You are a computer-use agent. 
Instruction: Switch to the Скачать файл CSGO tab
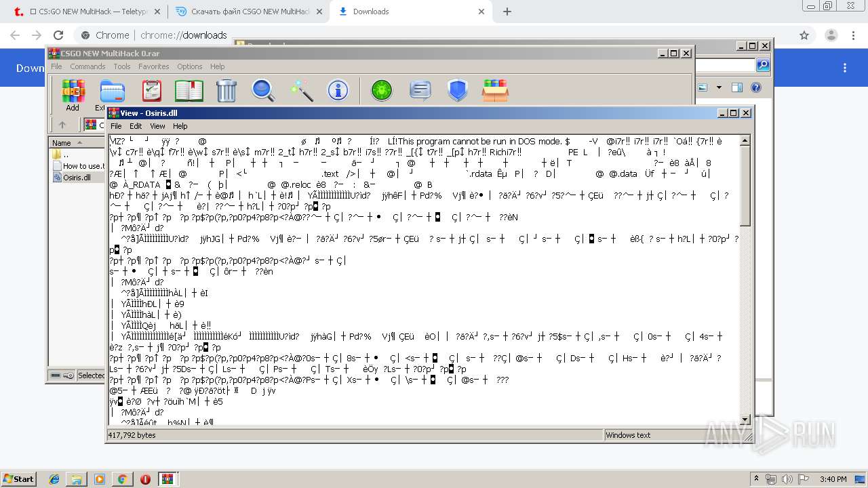247,12
